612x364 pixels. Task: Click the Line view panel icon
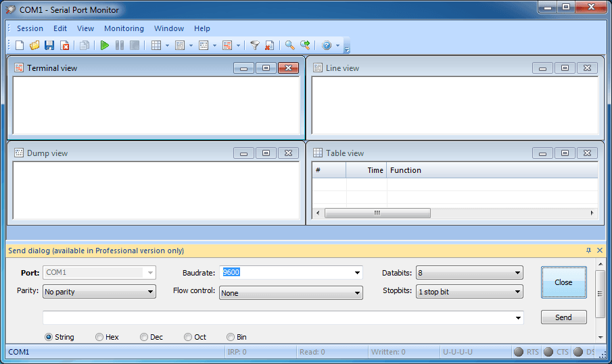[x=318, y=68]
